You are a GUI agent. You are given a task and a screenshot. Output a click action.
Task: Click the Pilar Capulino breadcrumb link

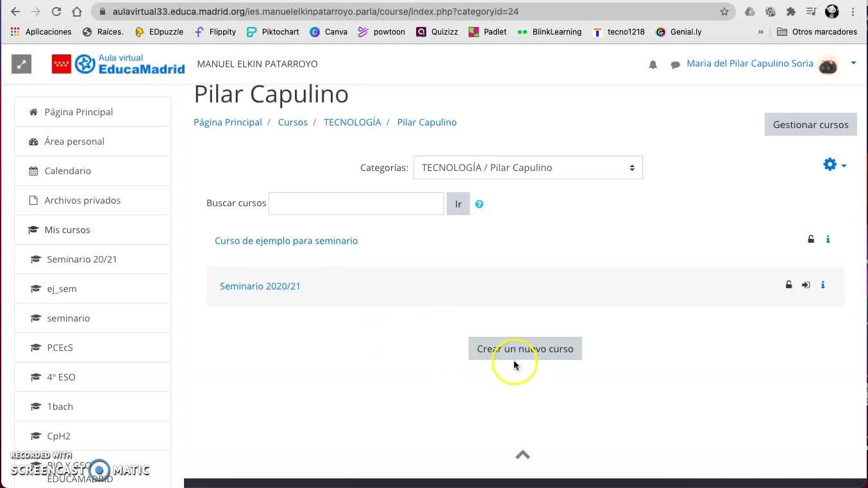click(427, 122)
